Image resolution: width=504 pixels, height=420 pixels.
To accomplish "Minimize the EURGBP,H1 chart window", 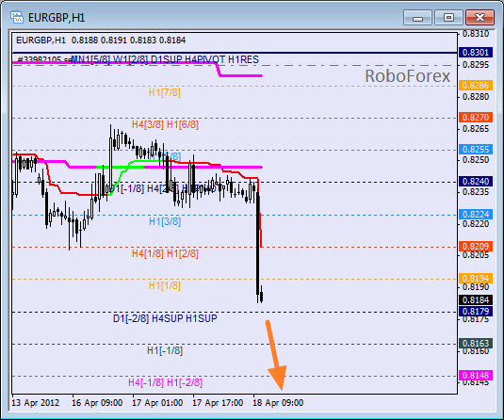I will tap(417, 17).
